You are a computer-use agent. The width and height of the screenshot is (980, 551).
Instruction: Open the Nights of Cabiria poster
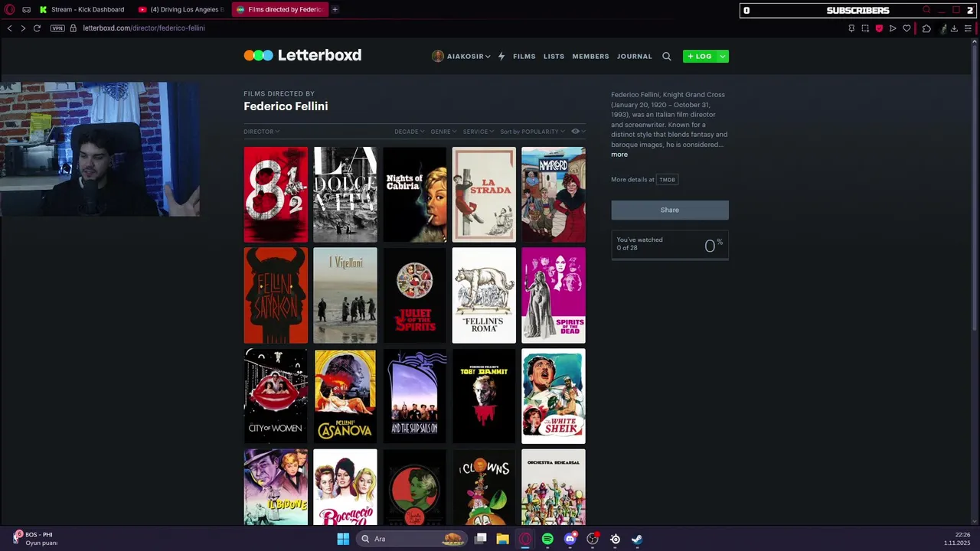click(x=414, y=194)
